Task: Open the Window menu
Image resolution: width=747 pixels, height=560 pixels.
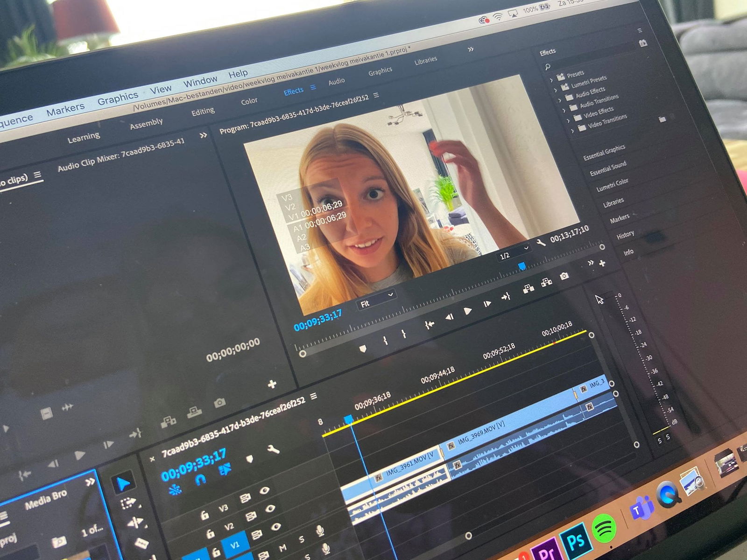Action: (x=200, y=82)
